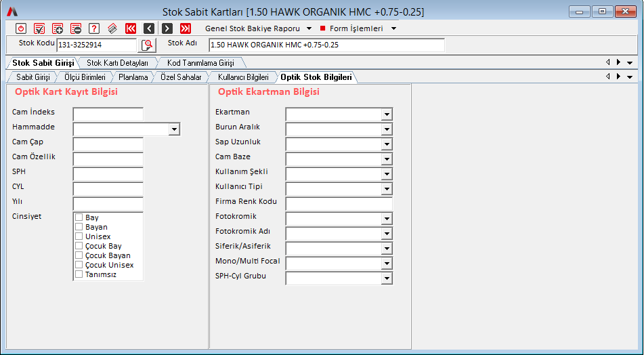
Task: Go to previous record arrow icon
Action: tap(149, 28)
